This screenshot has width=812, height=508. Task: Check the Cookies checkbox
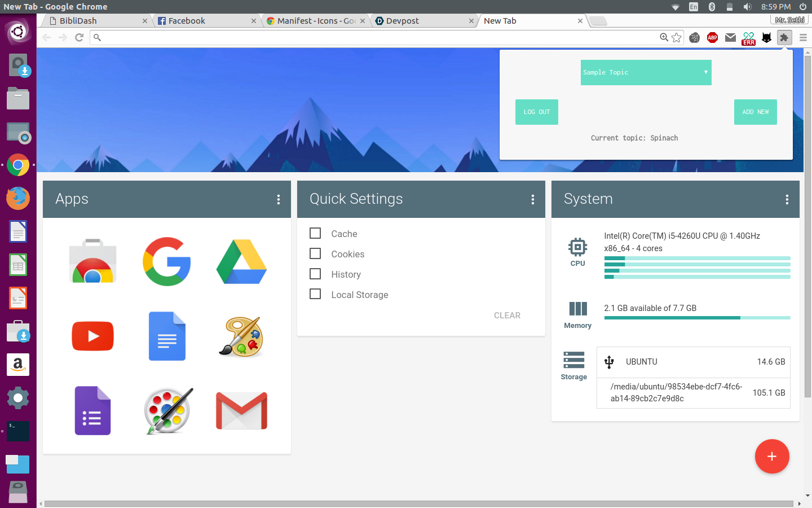click(315, 253)
